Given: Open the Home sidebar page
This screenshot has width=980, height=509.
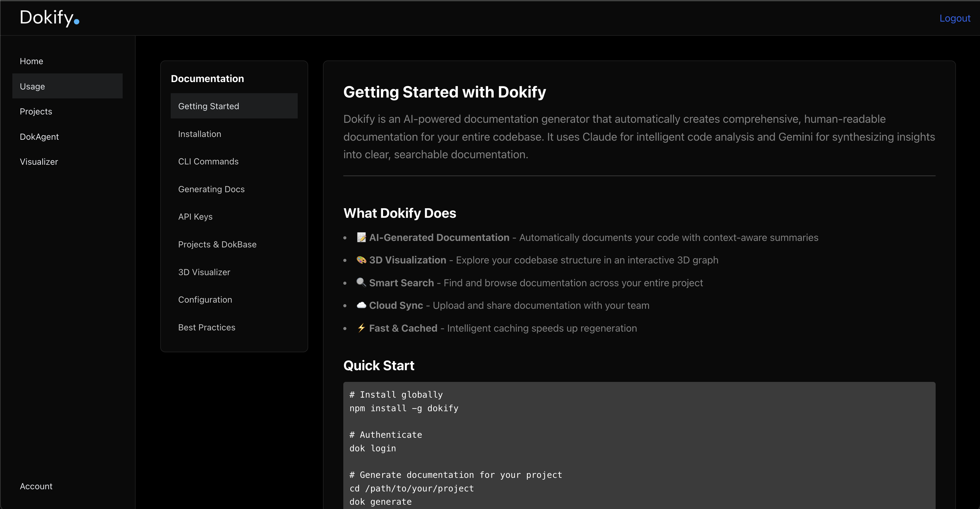Looking at the screenshot, I should click(x=31, y=61).
